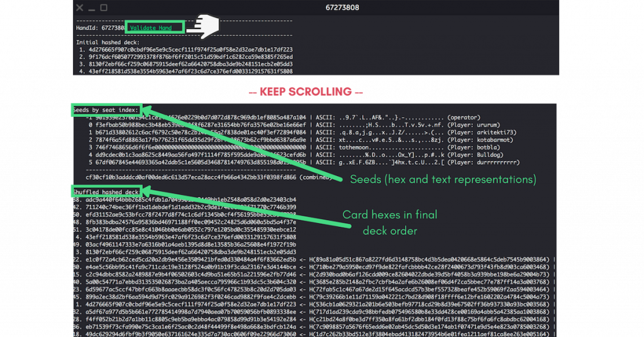Image resolution: width=644 pixels, height=337 pixels.
Task: Maximize the hand history window
Action: click(104, 8)
